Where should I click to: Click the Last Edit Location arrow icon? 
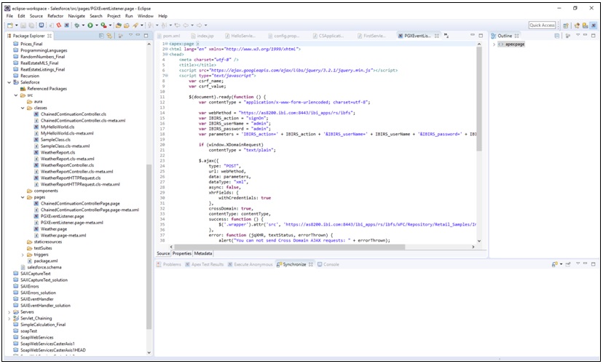pyautogui.click(x=177, y=25)
